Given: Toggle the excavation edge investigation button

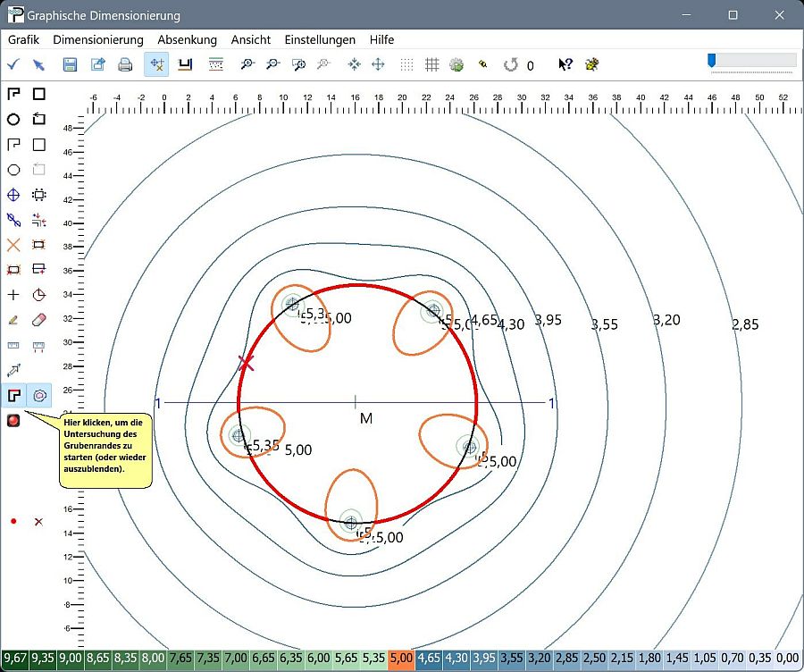Looking at the screenshot, I should pyautogui.click(x=13, y=394).
